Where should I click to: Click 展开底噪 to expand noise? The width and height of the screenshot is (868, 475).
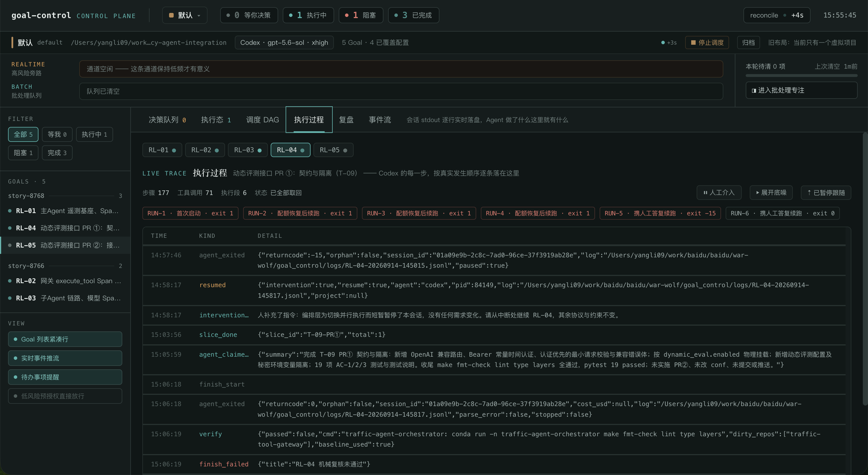[771, 192]
